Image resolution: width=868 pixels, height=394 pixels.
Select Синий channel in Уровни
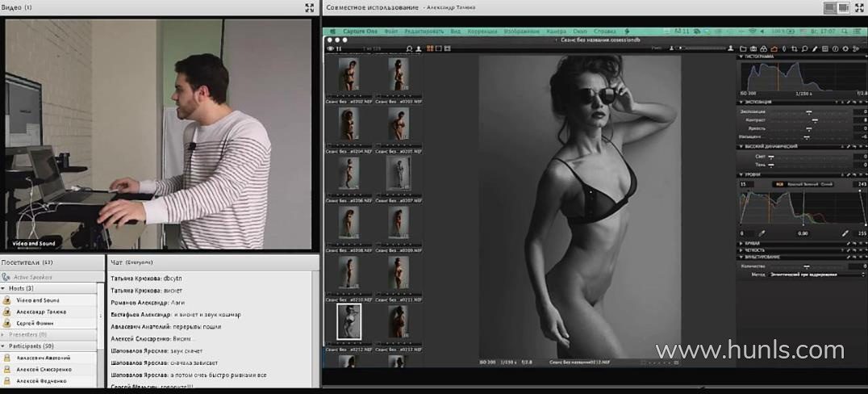click(827, 184)
